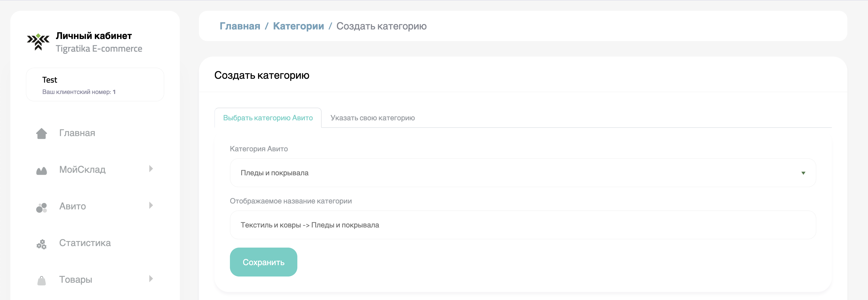Open Категории breadcrumb link

(298, 26)
